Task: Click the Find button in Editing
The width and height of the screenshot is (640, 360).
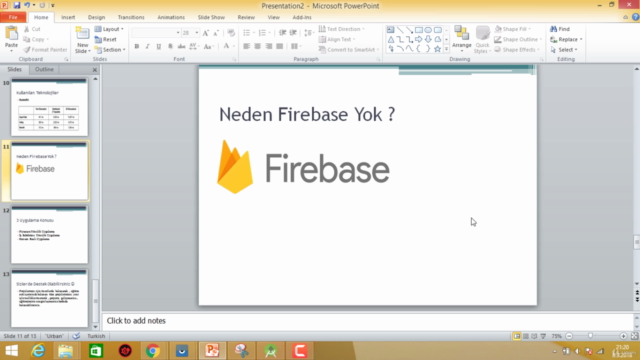Action: (x=560, y=29)
